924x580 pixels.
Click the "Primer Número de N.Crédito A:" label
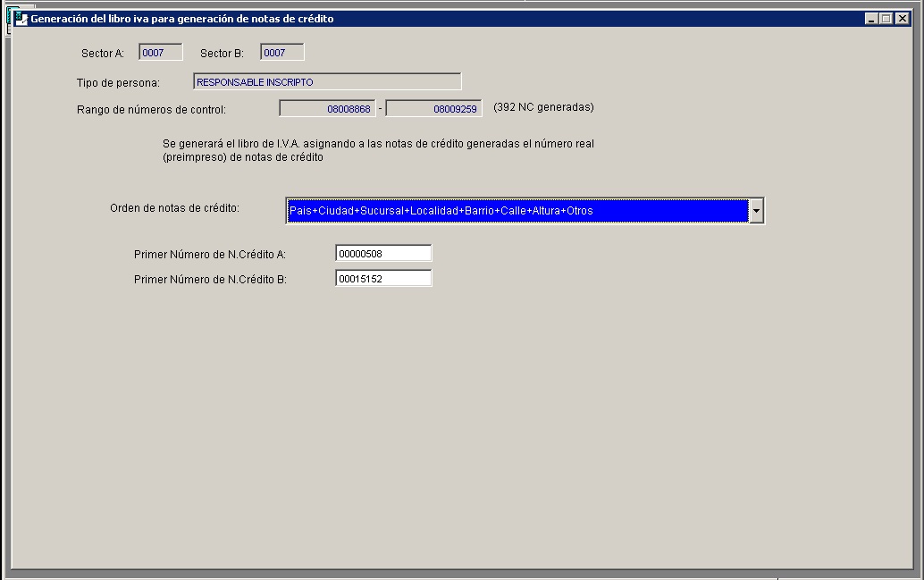pyautogui.click(x=209, y=255)
